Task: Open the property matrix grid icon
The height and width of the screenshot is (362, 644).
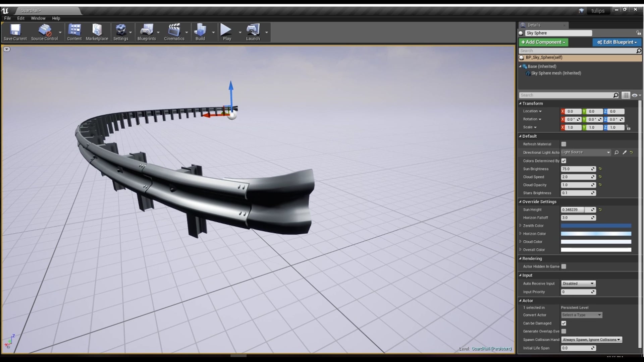Action: [626, 95]
